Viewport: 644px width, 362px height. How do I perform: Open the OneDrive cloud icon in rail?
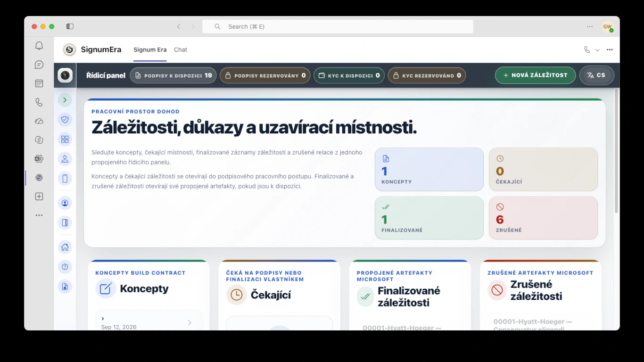coord(39,121)
